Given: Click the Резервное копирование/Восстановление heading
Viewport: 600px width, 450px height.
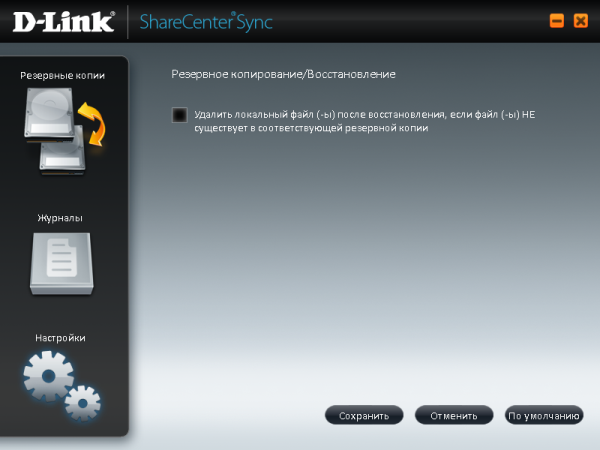Looking at the screenshot, I should (283, 74).
